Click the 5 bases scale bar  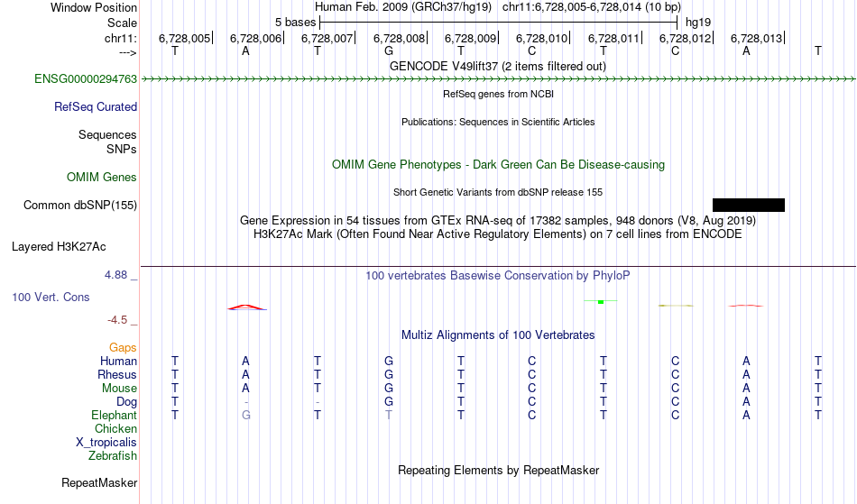pyautogui.click(x=499, y=23)
